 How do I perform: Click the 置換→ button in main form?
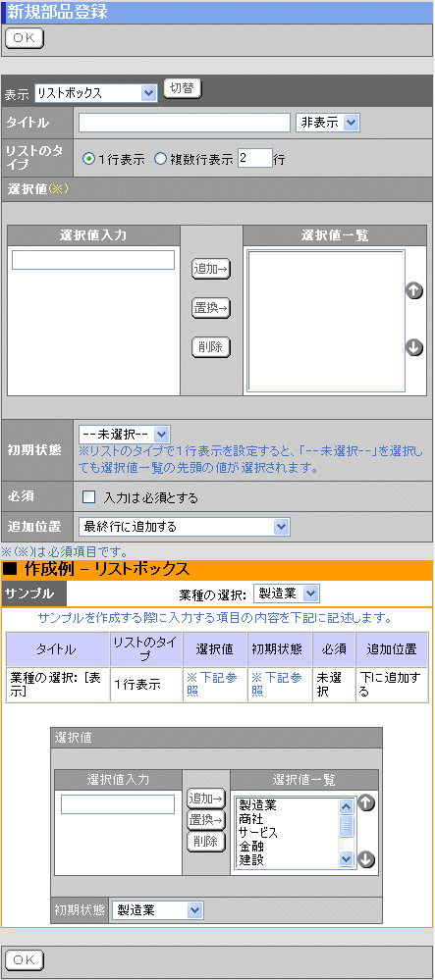[211, 308]
